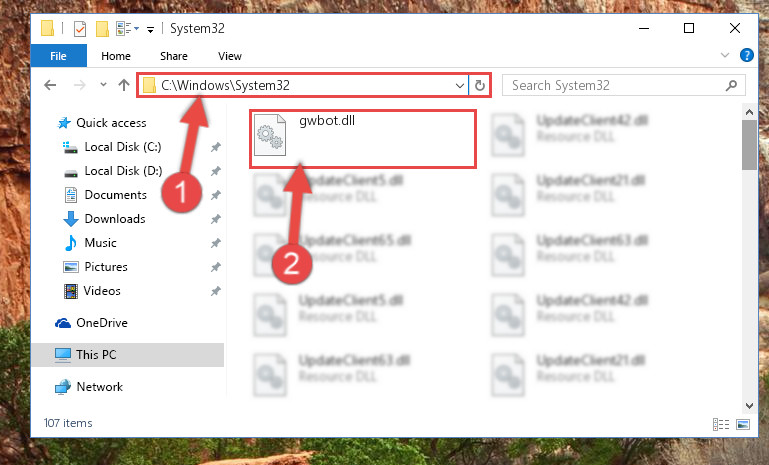769x465 pixels.
Task: Click New Folder quick toolbar icon
Action: click(x=102, y=29)
